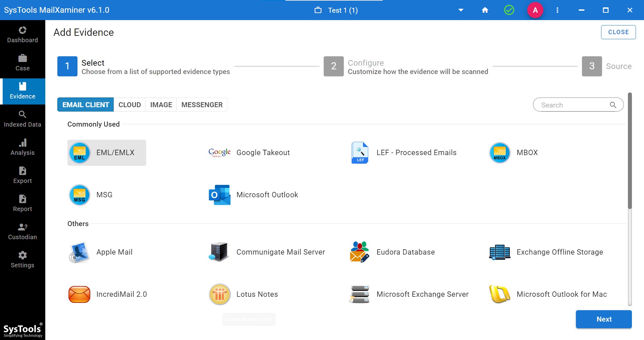Choose the Google Takeout evidence icon
Image resolution: width=644 pixels, height=340 pixels.
[x=220, y=153]
